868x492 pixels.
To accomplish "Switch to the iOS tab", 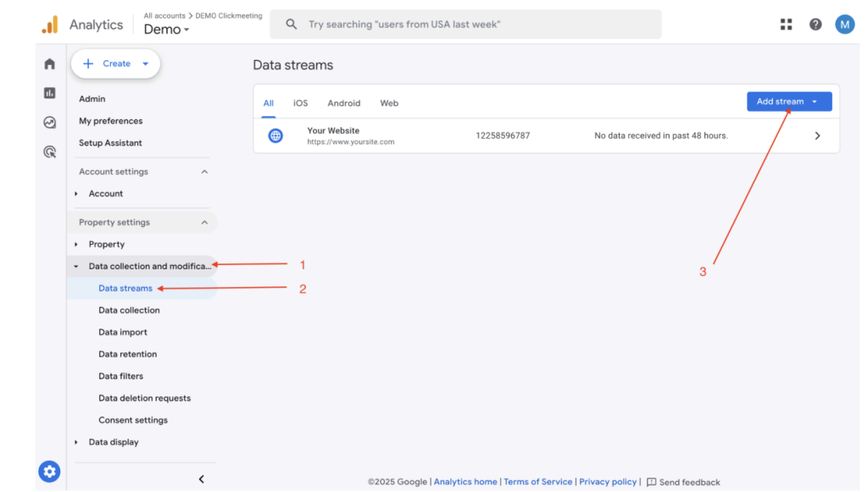I will pyautogui.click(x=301, y=103).
